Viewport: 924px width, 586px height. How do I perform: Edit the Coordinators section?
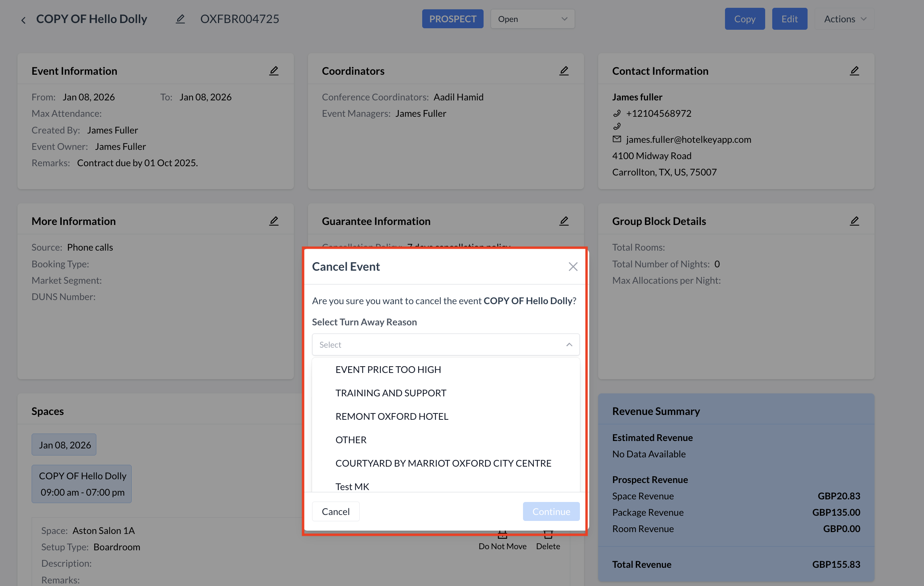point(564,71)
